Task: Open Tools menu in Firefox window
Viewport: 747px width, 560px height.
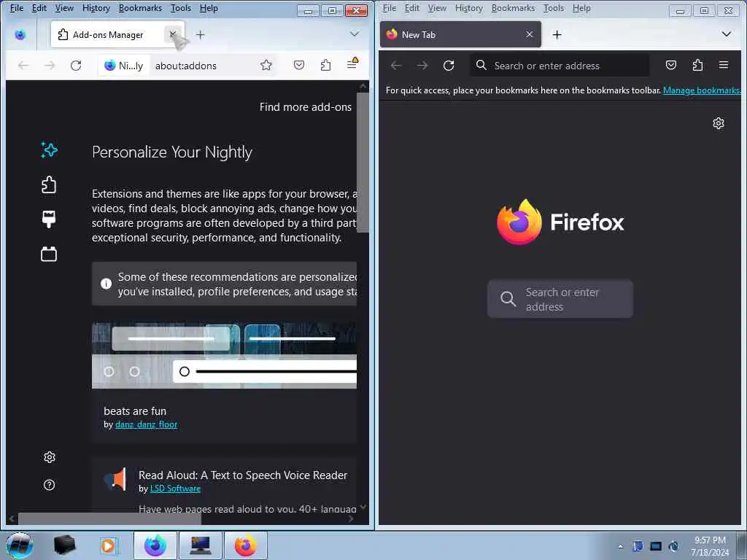Action: click(x=554, y=8)
